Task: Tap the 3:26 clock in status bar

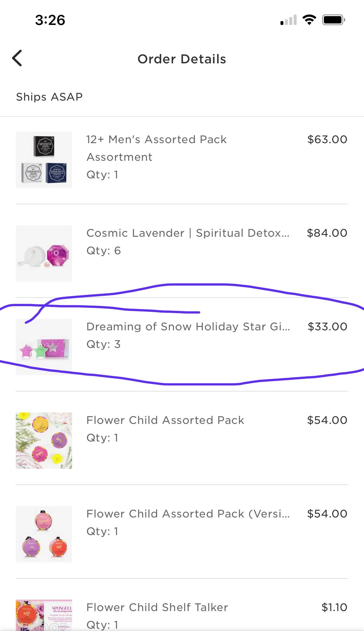Action: (50, 20)
